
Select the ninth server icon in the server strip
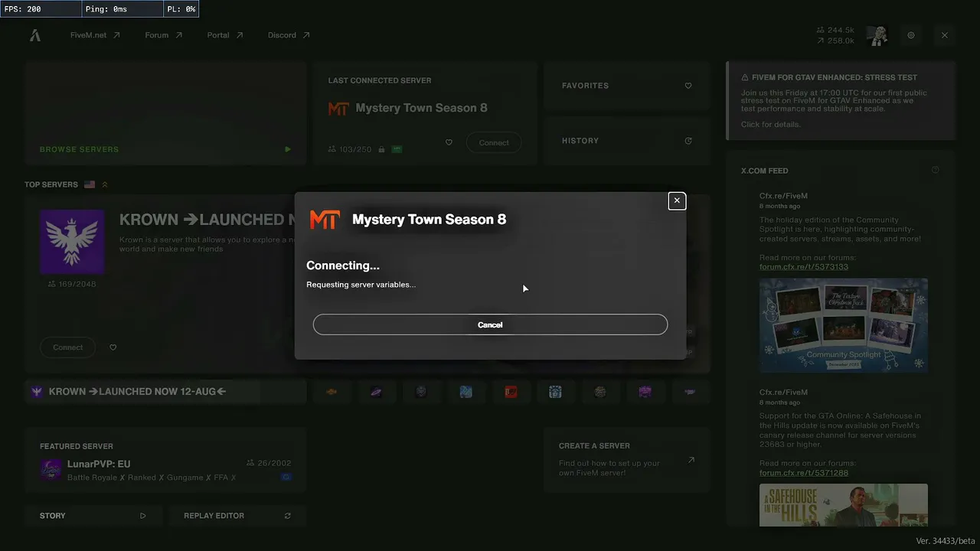pyautogui.click(x=690, y=392)
